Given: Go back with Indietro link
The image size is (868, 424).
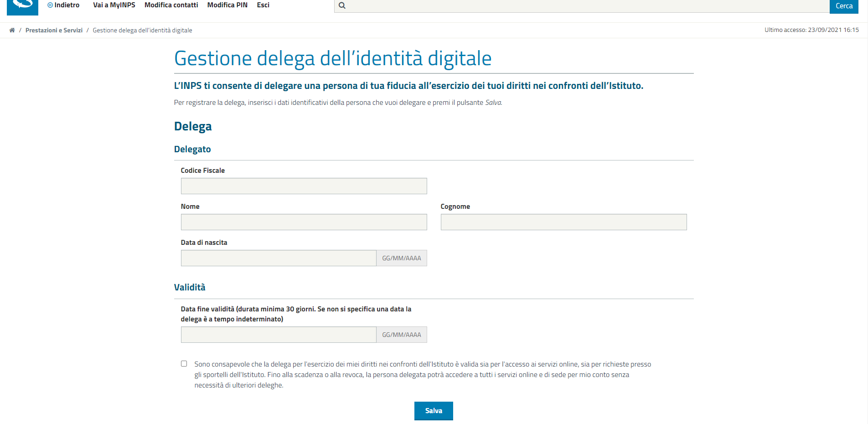Looking at the screenshot, I should tap(63, 5).
